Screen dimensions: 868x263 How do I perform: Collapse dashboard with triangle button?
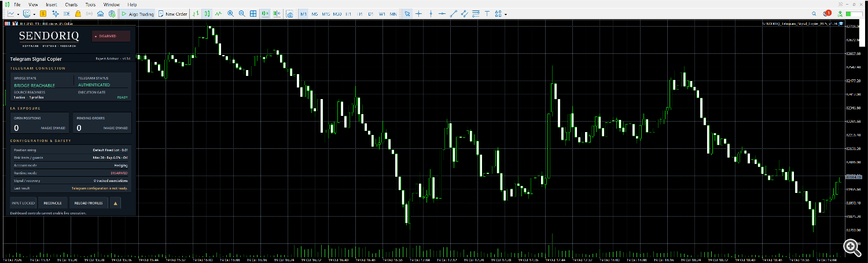[x=115, y=203]
